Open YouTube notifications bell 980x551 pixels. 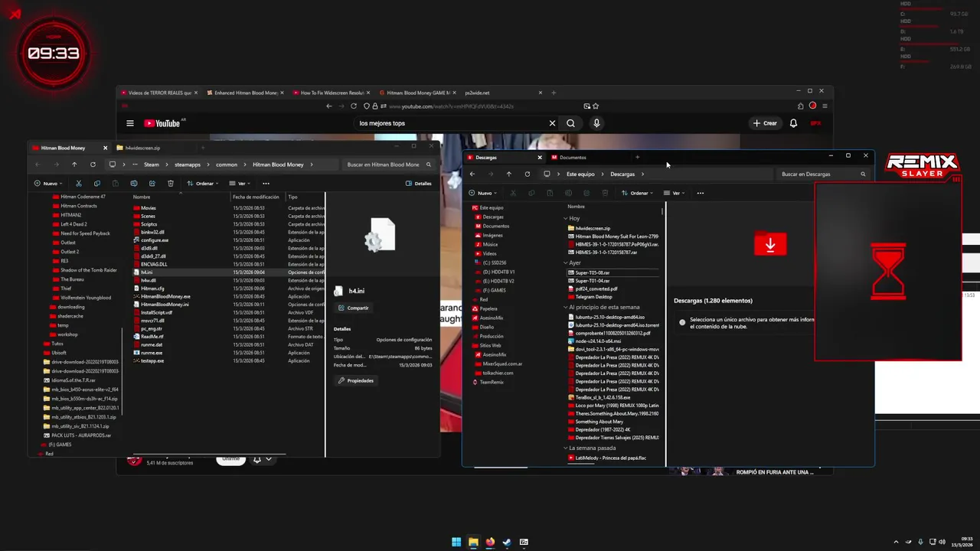(x=793, y=123)
